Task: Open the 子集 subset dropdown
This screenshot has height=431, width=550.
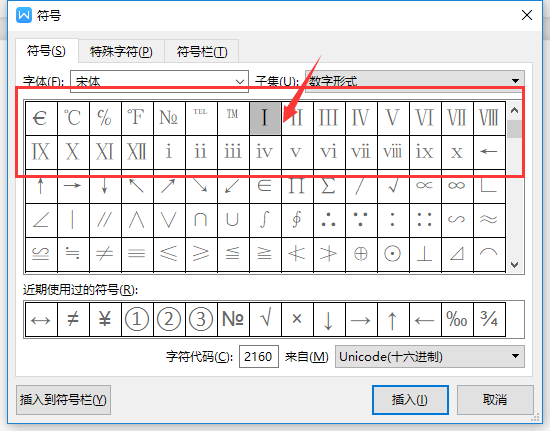Action: (x=415, y=81)
